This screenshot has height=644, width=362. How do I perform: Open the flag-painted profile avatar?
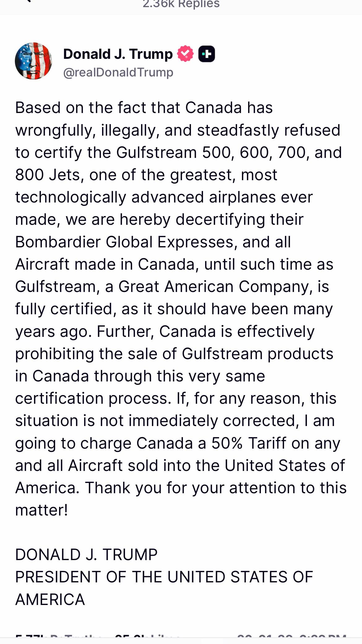(33, 61)
